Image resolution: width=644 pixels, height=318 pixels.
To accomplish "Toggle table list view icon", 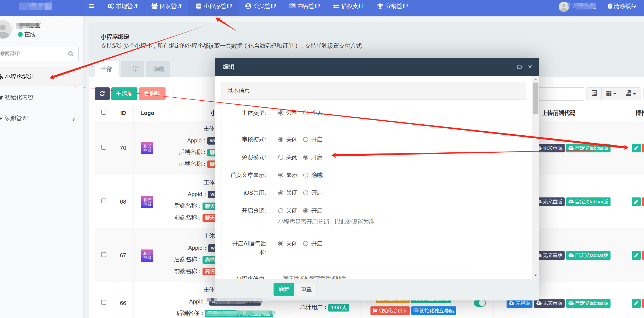I will click(594, 93).
